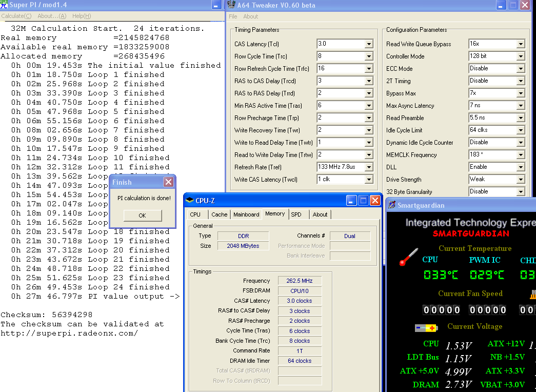
Task: Expand Write CAS Latency (Twcl) dropdown
Action: pos(369,180)
